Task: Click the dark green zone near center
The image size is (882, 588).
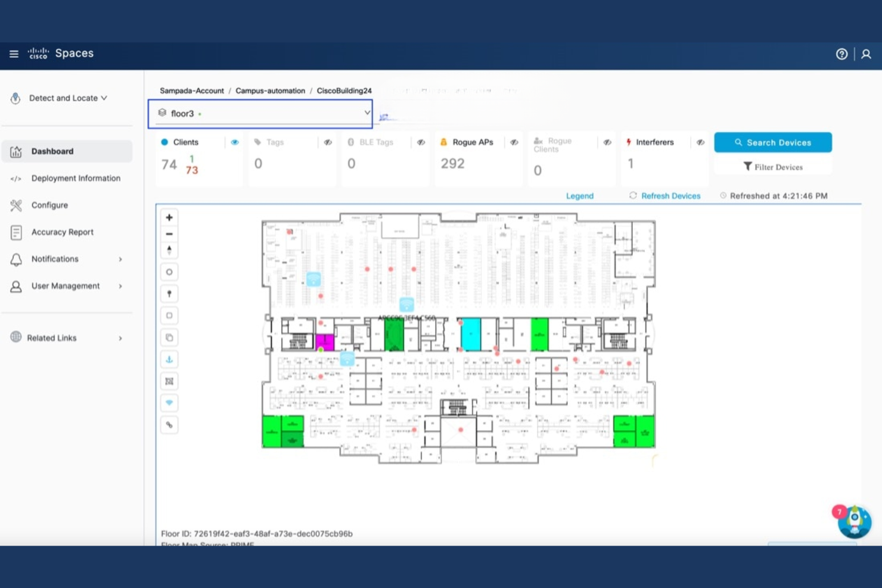Action: pos(394,334)
